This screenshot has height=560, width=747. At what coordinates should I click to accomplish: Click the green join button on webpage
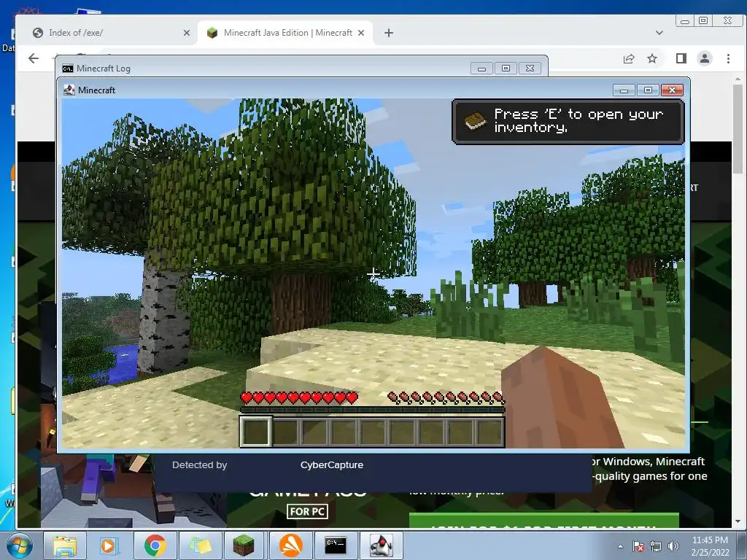coord(543,521)
